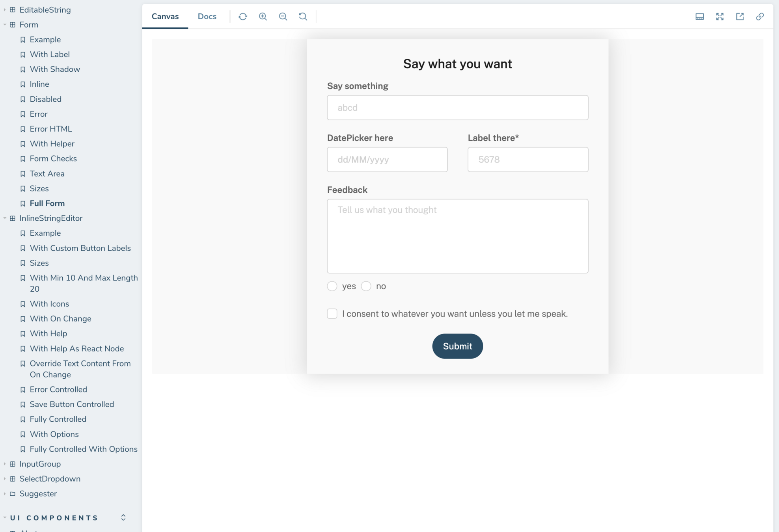Copy canvas link icon
This screenshot has height=532, width=779.
[x=760, y=17]
